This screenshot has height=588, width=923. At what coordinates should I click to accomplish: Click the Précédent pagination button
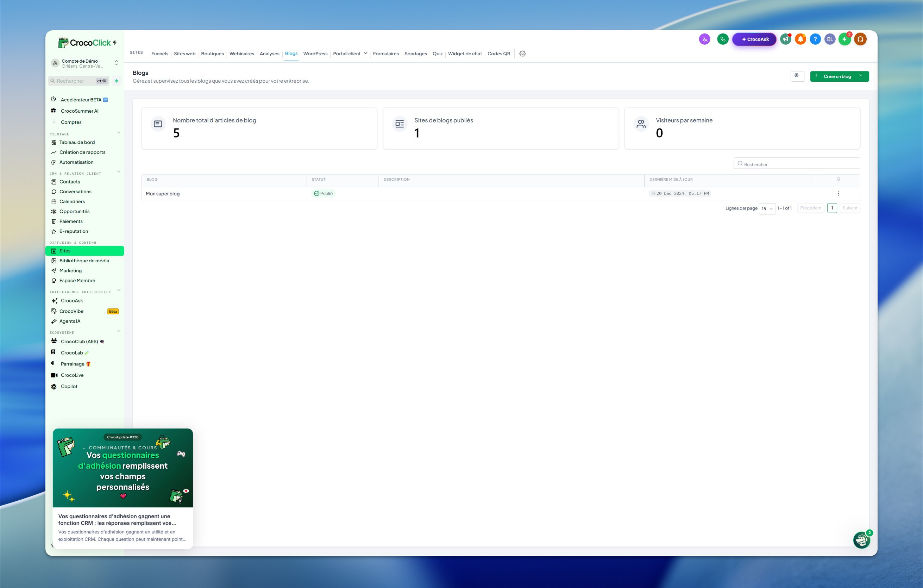(x=810, y=208)
